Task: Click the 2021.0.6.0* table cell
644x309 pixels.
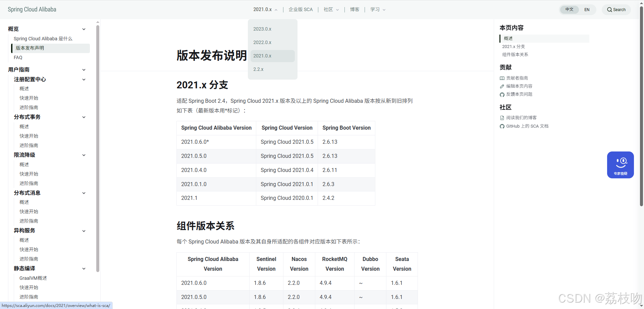Action: (x=216, y=142)
